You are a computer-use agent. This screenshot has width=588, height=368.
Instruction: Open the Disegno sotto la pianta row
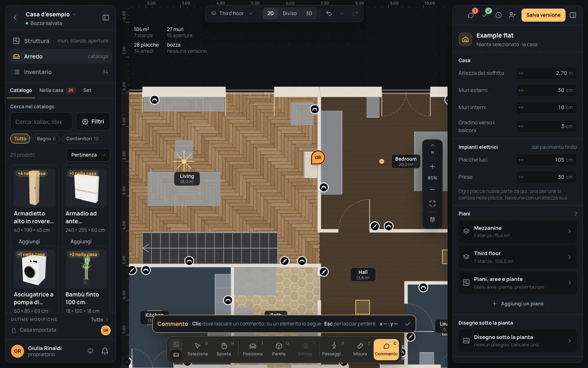(518, 341)
